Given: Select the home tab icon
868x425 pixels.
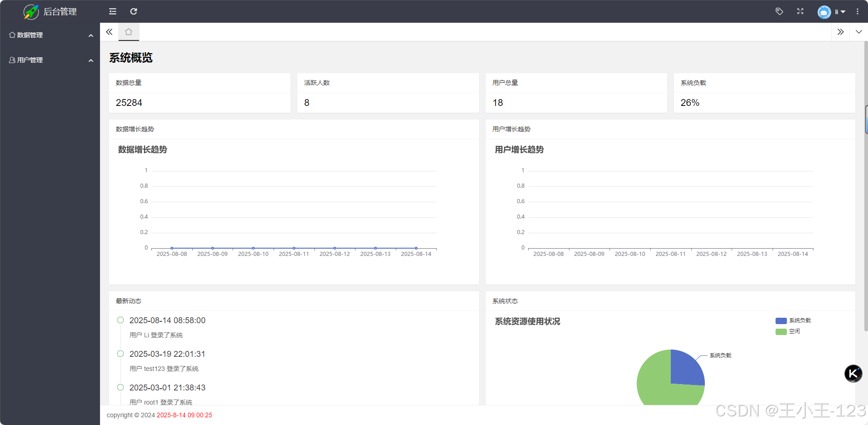Looking at the screenshot, I should point(129,32).
